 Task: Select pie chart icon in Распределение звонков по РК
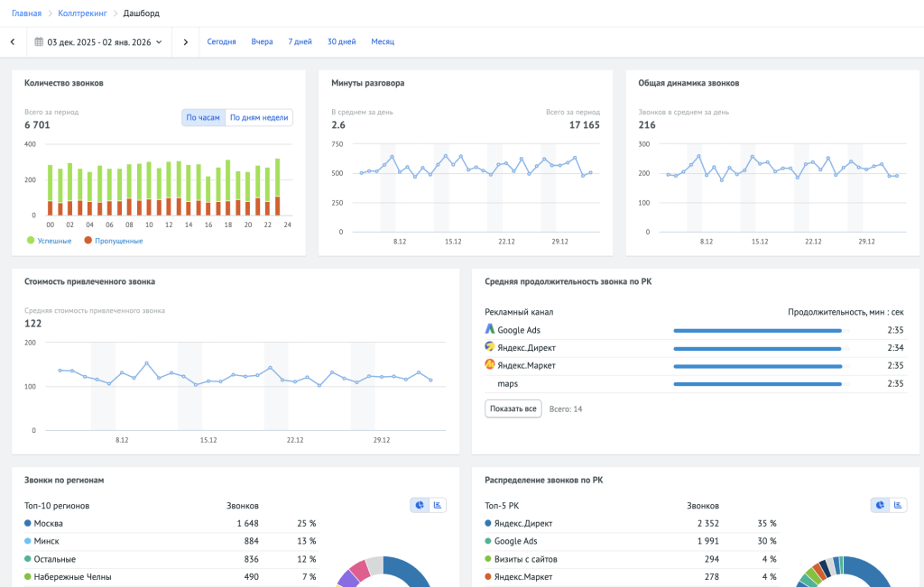click(x=881, y=505)
